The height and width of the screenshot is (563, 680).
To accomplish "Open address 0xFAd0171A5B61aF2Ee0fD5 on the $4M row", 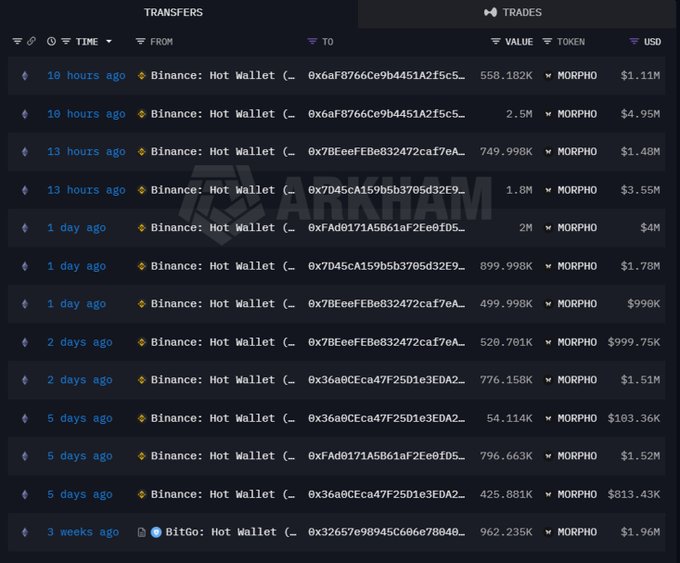I will tap(386, 228).
